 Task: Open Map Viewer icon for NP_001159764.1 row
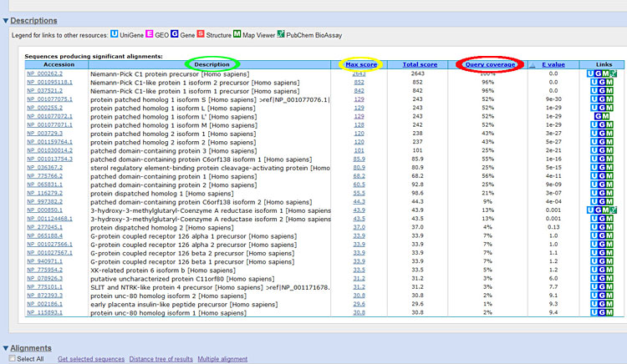[609, 142]
